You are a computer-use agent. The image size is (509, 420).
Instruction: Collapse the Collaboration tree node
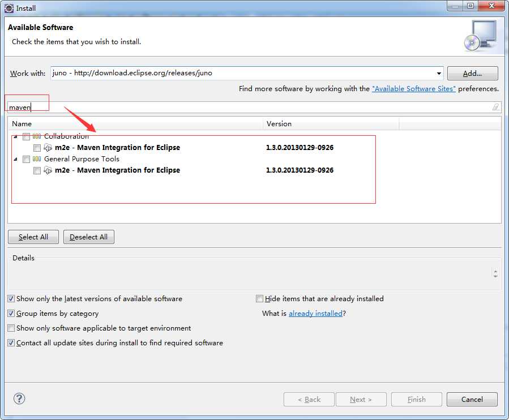15,136
